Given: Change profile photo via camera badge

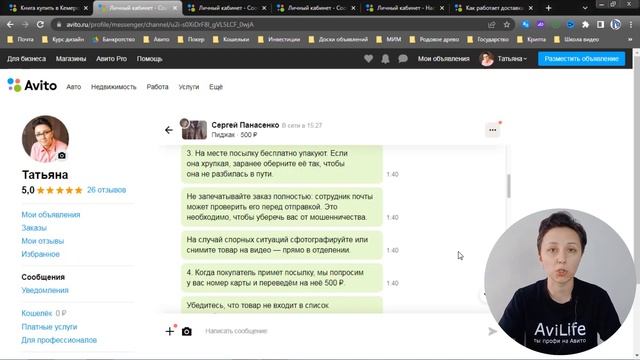Looking at the screenshot, I should tap(62, 156).
